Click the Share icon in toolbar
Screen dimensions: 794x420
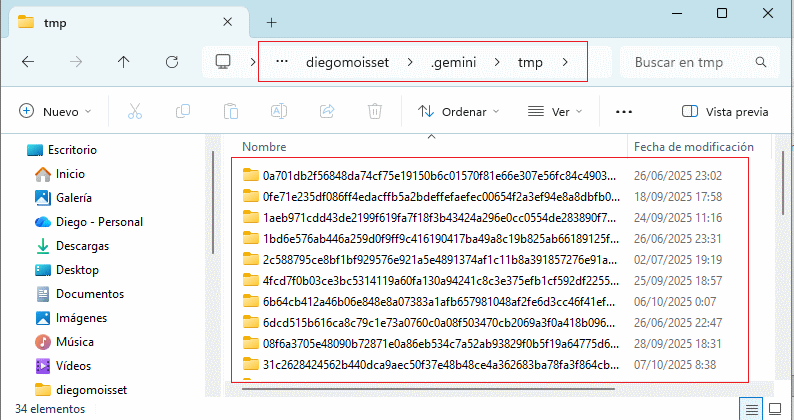point(326,111)
